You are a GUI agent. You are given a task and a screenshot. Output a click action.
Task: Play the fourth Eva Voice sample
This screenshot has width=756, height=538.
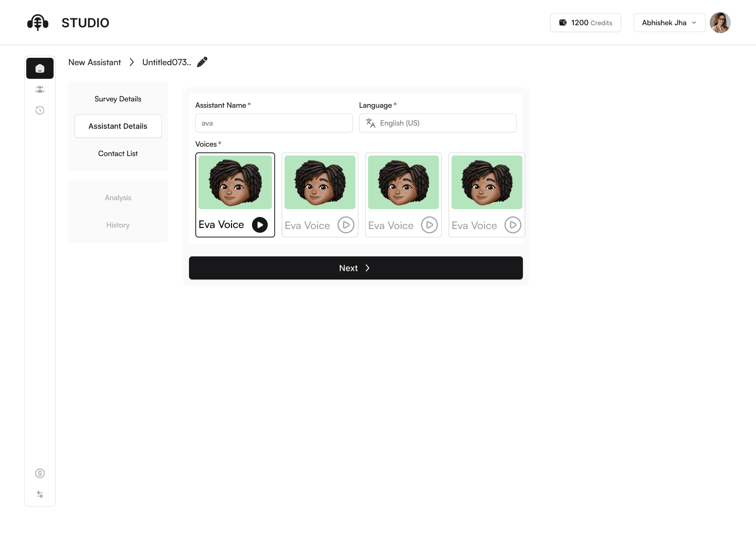[513, 225]
